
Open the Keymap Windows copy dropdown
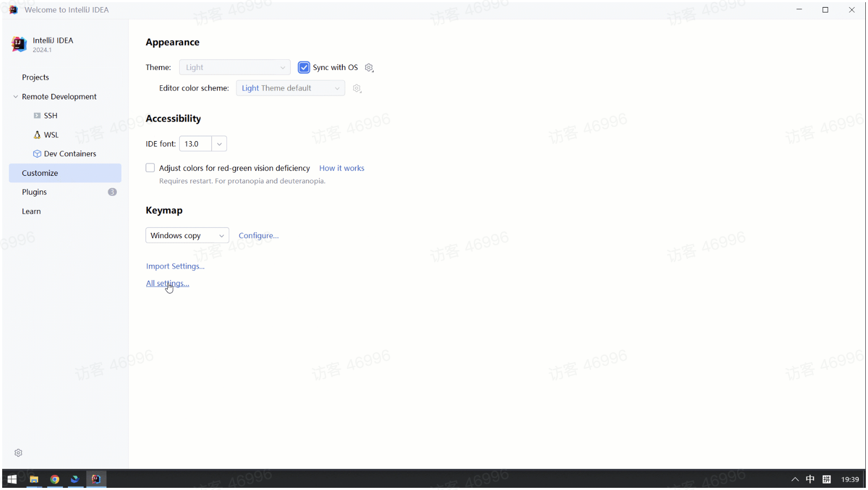pyautogui.click(x=187, y=236)
